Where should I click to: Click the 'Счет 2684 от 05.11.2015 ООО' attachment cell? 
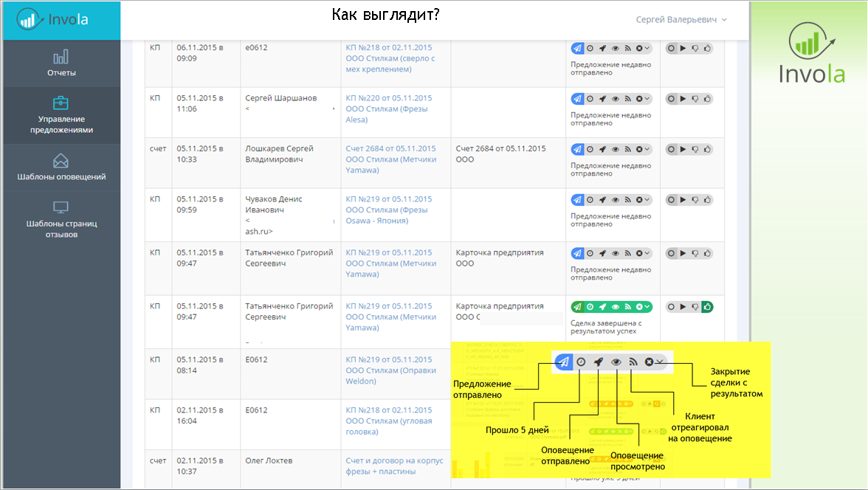[x=508, y=162]
